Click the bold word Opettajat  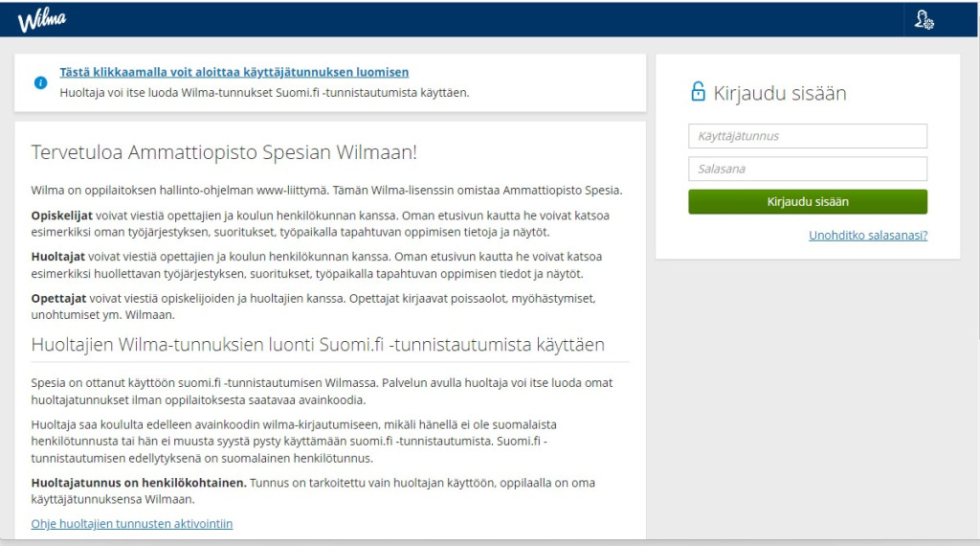(58, 298)
